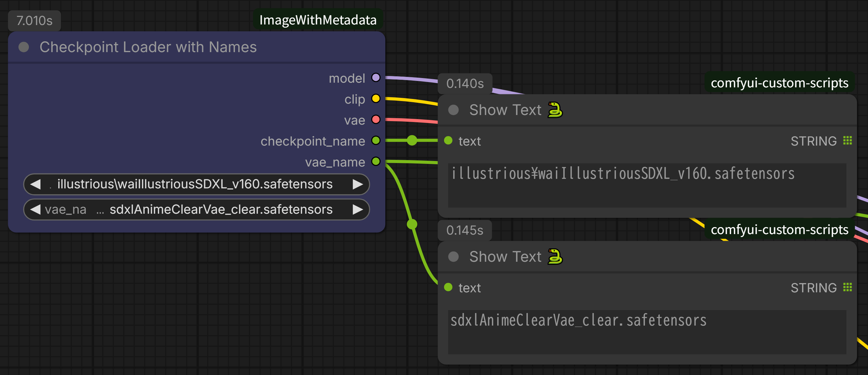Image resolution: width=868 pixels, height=375 pixels.
Task: Collapse the lower Show Text node dot
Action: (454, 257)
